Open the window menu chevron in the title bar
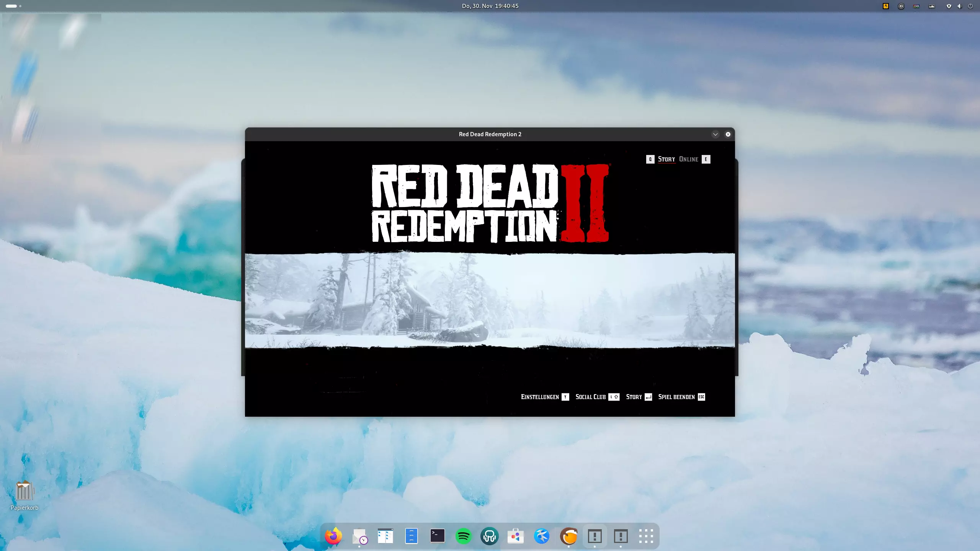The height and width of the screenshot is (551, 980). coord(715,134)
